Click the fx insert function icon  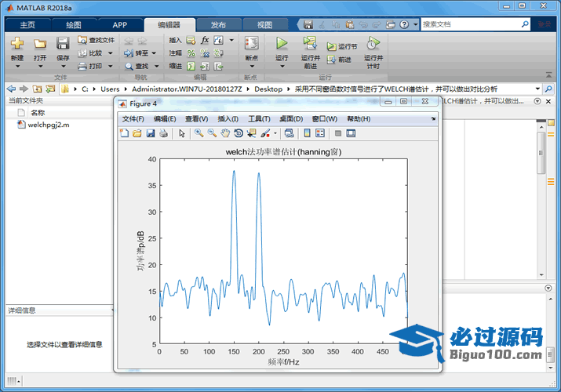205,40
